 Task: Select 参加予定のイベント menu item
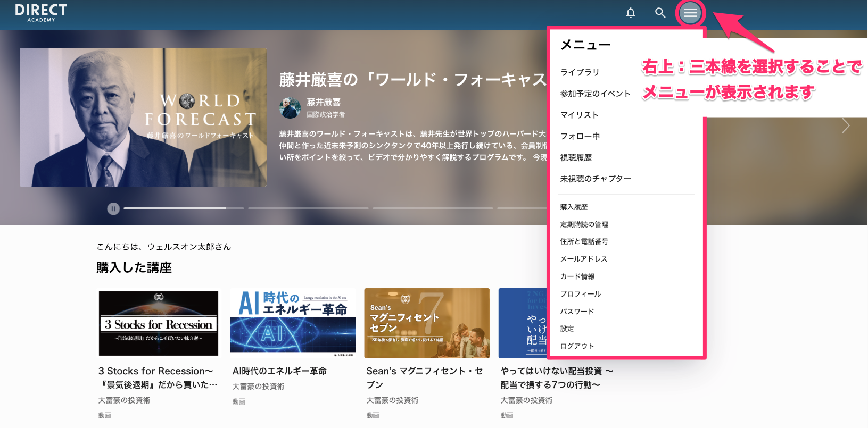click(595, 94)
